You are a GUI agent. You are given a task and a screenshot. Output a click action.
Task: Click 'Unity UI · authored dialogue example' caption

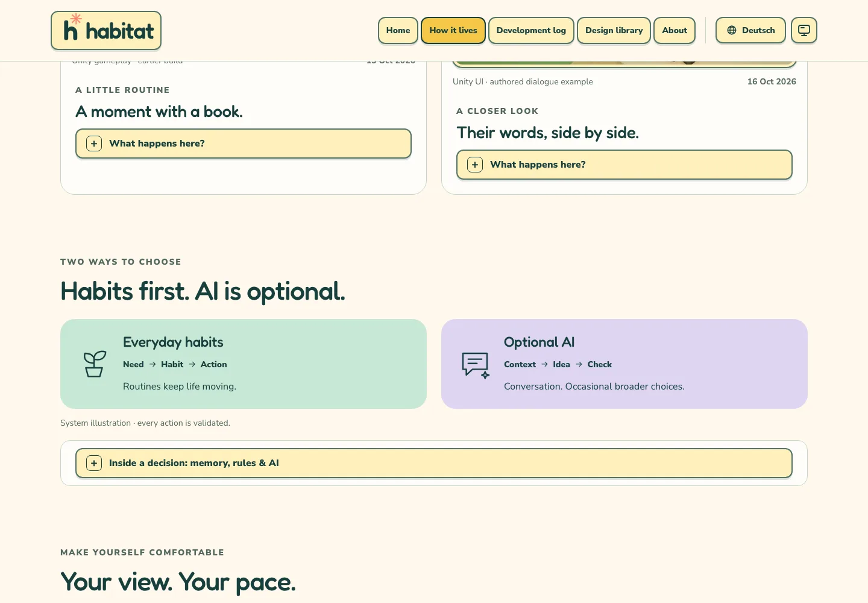pyautogui.click(x=523, y=81)
